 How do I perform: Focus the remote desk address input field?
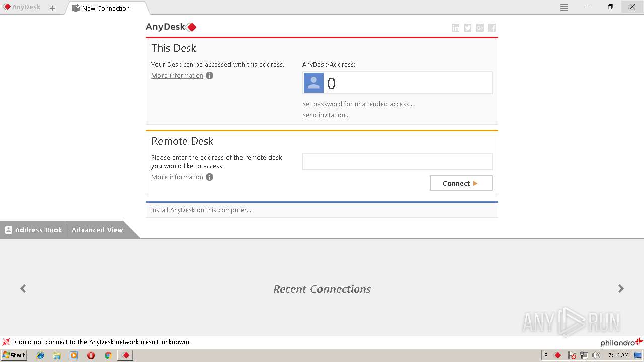[x=397, y=161]
